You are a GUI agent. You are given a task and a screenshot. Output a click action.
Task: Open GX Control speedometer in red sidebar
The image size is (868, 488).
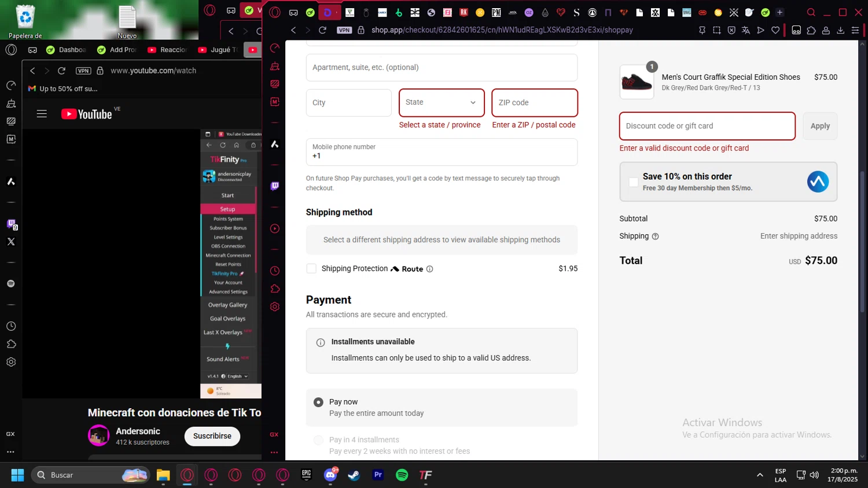click(x=275, y=48)
